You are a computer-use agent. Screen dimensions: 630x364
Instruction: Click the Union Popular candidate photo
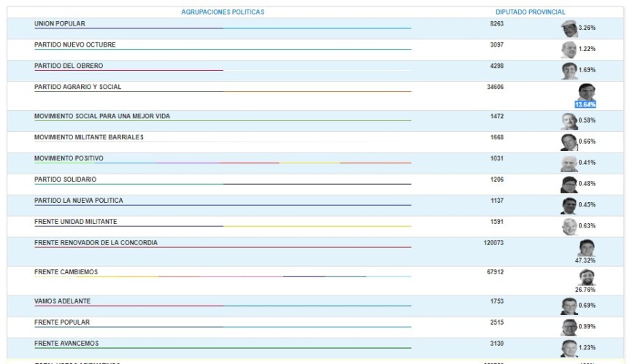[569, 28]
